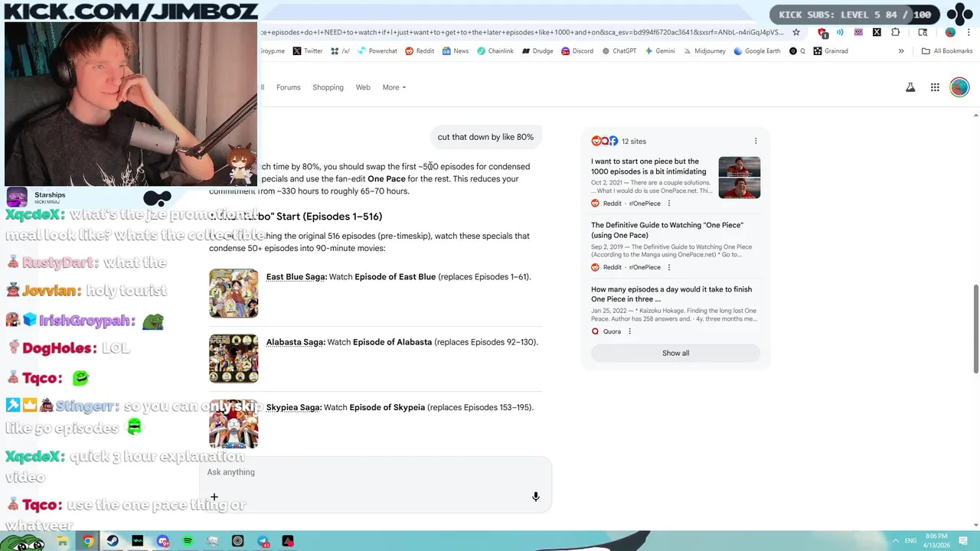Click the Alabasta Saga cover thumbnail
This screenshot has width=980, height=551.
[x=234, y=358]
